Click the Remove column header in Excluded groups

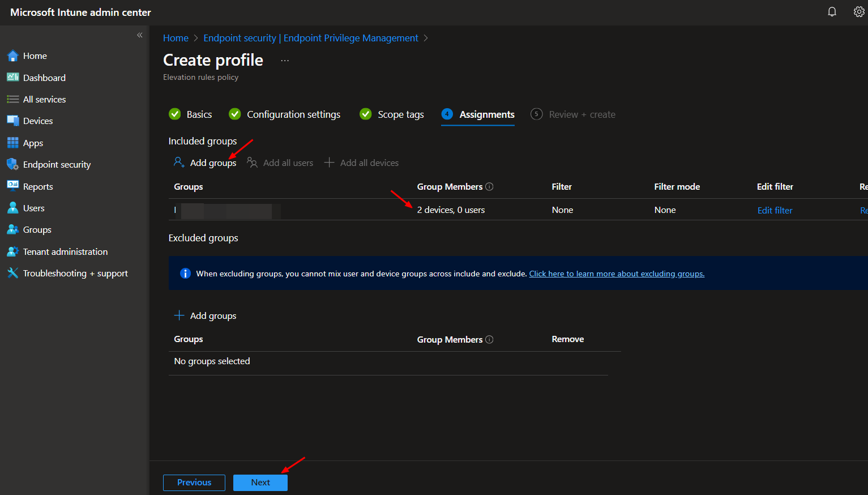567,339
